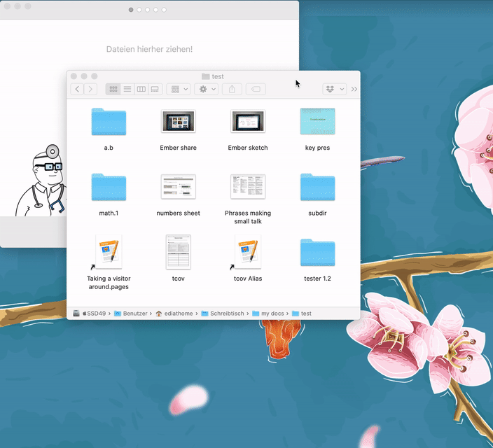The height and width of the screenshot is (448, 493).
Task: Click the Edit Tags toolbar button
Action: pyautogui.click(x=256, y=89)
